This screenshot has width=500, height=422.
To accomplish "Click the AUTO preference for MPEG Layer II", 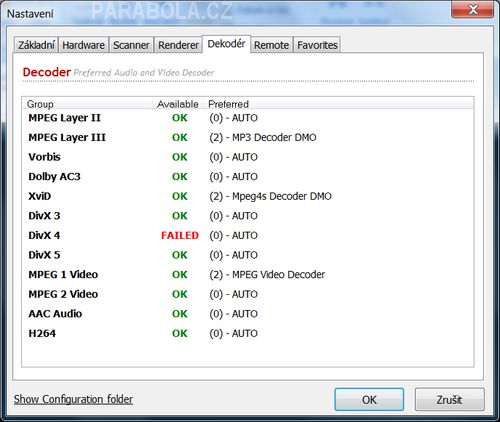I will (233, 118).
